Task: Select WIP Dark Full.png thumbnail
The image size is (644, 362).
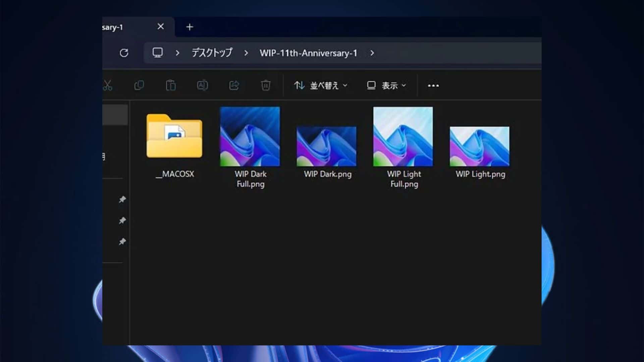Action: click(x=250, y=136)
